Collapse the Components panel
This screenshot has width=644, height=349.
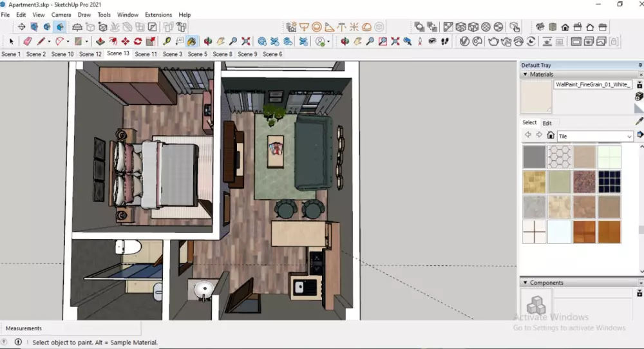click(x=524, y=283)
